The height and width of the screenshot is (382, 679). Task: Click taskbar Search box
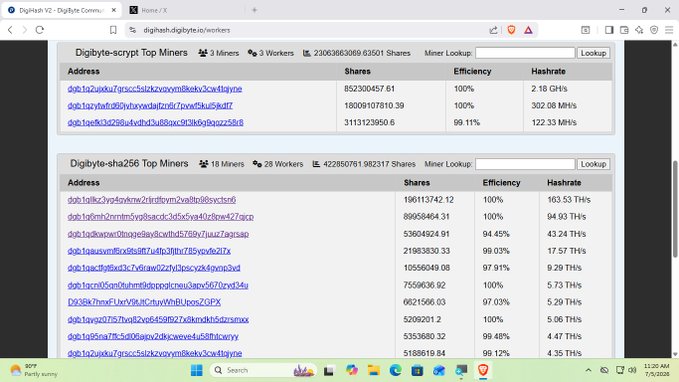coord(262,370)
